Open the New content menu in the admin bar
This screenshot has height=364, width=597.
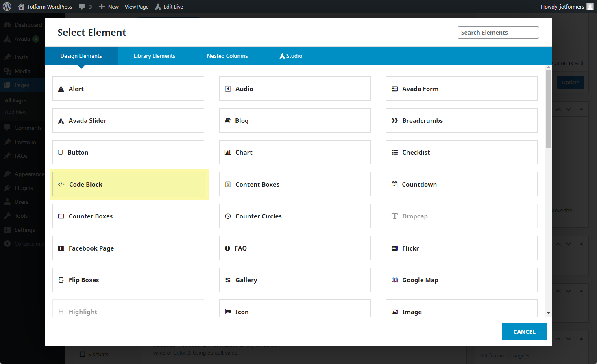click(x=109, y=7)
